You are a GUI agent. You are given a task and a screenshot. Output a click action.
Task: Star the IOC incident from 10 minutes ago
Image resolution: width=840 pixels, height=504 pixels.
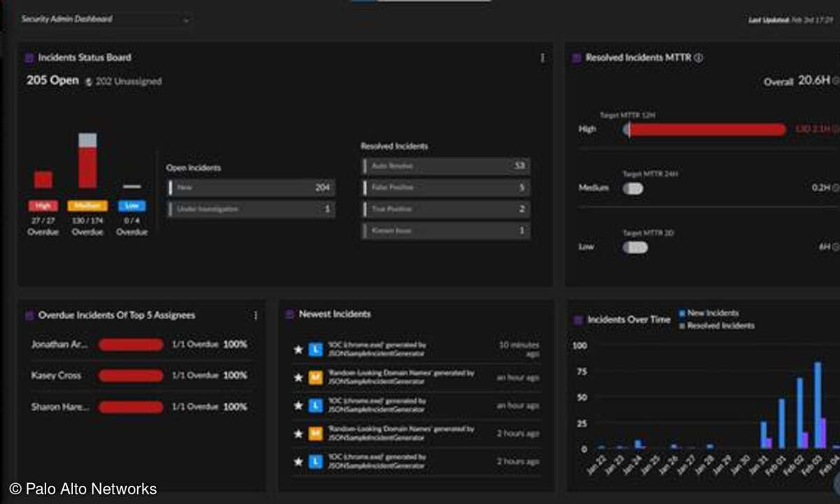298,349
